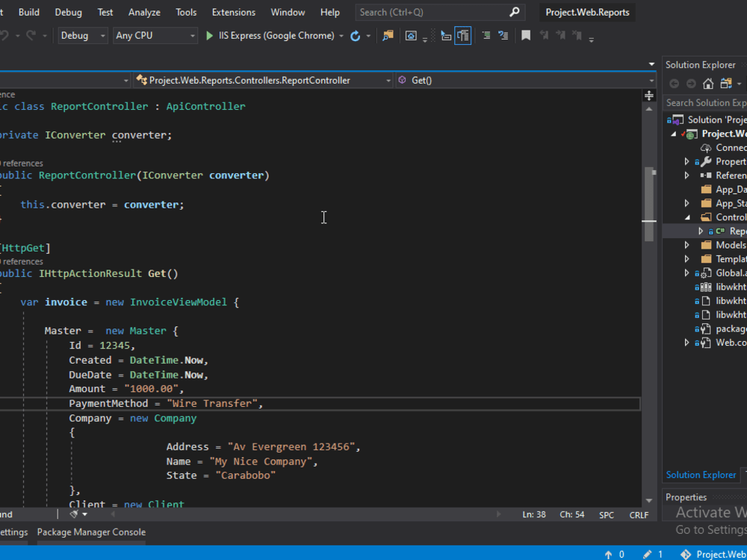Click the Quick Launch search magnifier
The image size is (747, 560).
click(514, 12)
